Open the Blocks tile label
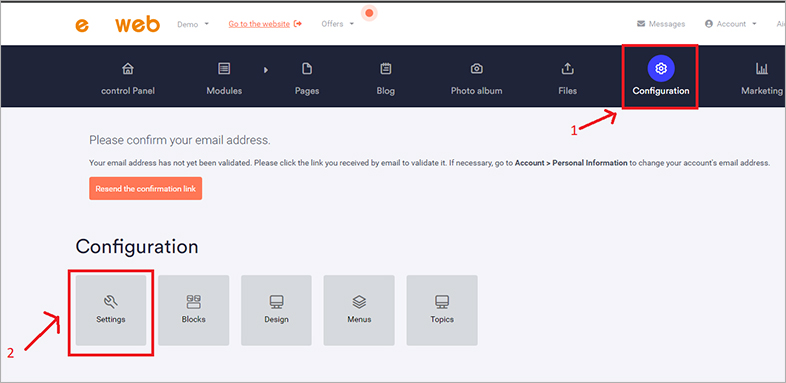The height and width of the screenshot is (383, 786). pos(193,319)
